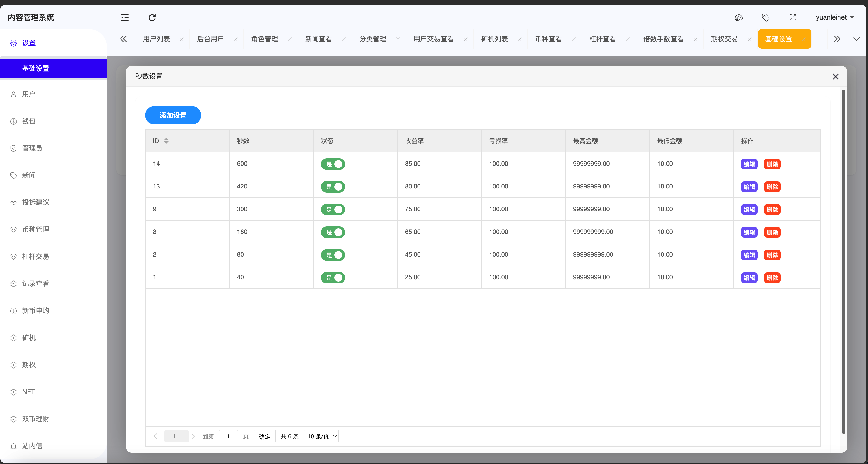Toggle status switch for ID 9
This screenshot has width=868, height=464.
click(x=333, y=210)
